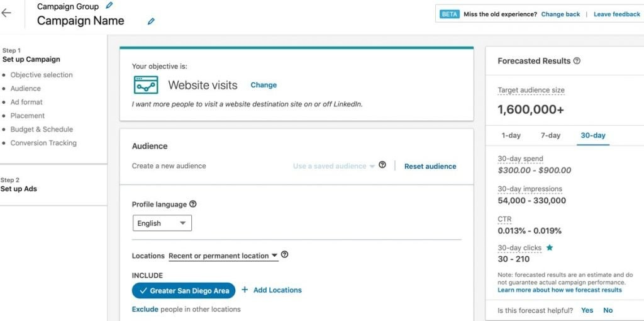Answer No to forecast helpful question
The width and height of the screenshot is (644, 321).
tap(608, 310)
